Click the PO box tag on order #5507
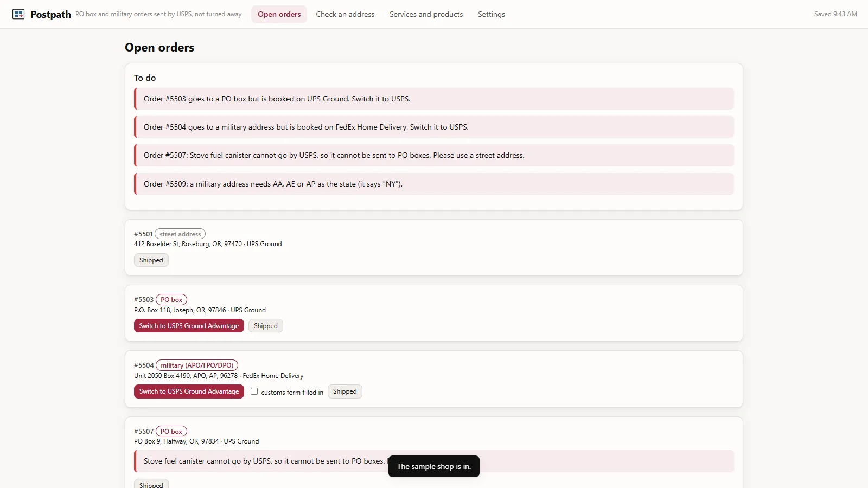The image size is (868, 488). [x=171, y=432]
